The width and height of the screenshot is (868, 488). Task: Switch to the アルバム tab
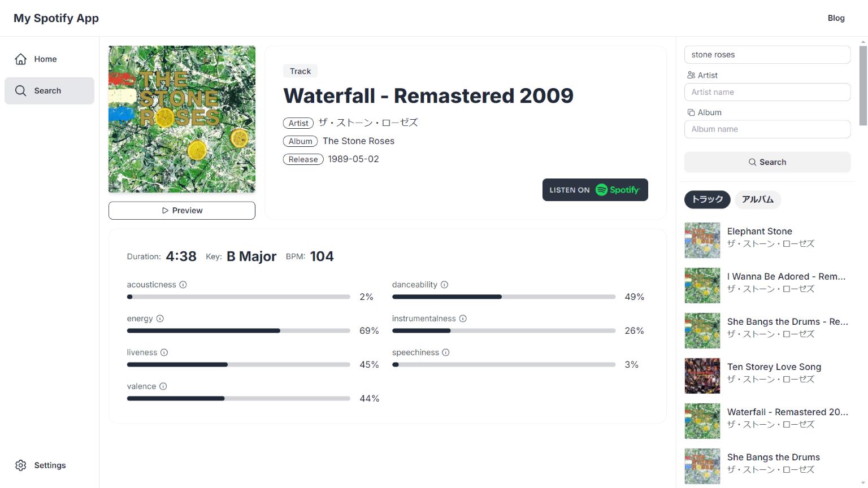(758, 199)
